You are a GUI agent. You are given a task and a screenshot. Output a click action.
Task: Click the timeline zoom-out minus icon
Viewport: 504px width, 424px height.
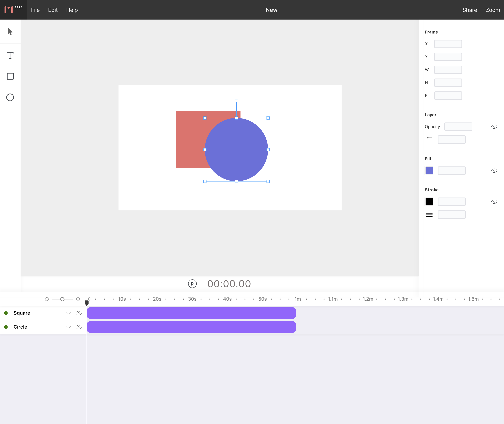(47, 299)
